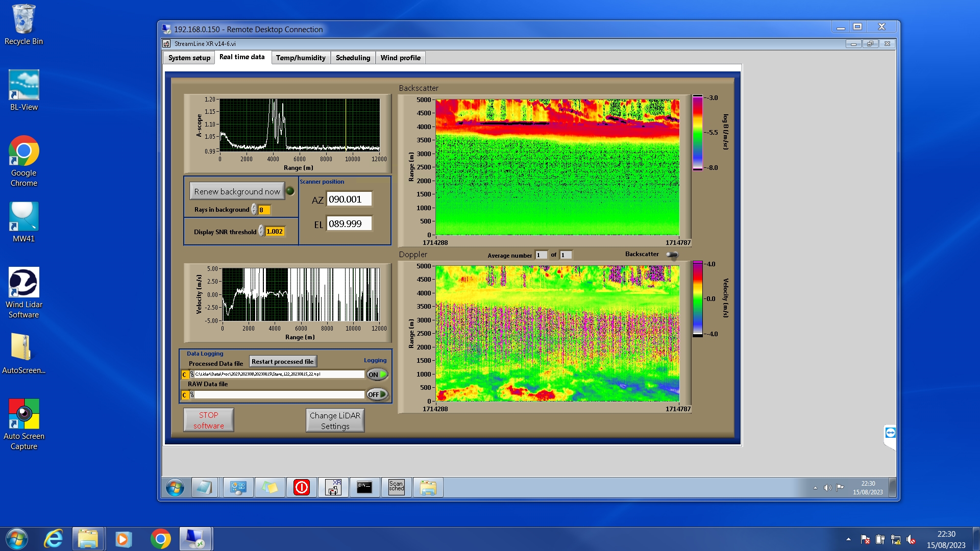Click Rays in background stepper arrows

[254, 210]
